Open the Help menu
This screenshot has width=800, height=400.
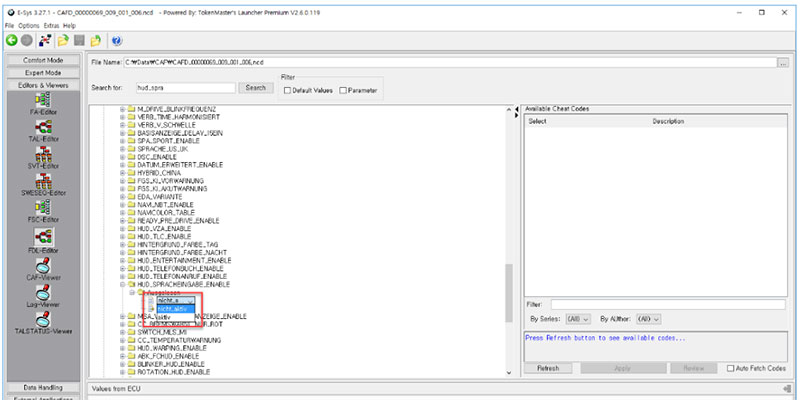[x=69, y=26]
